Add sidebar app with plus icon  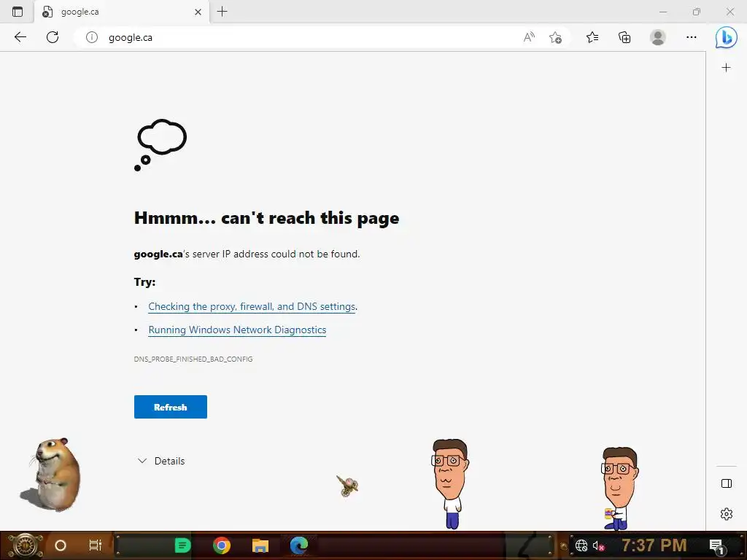[x=726, y=68]
